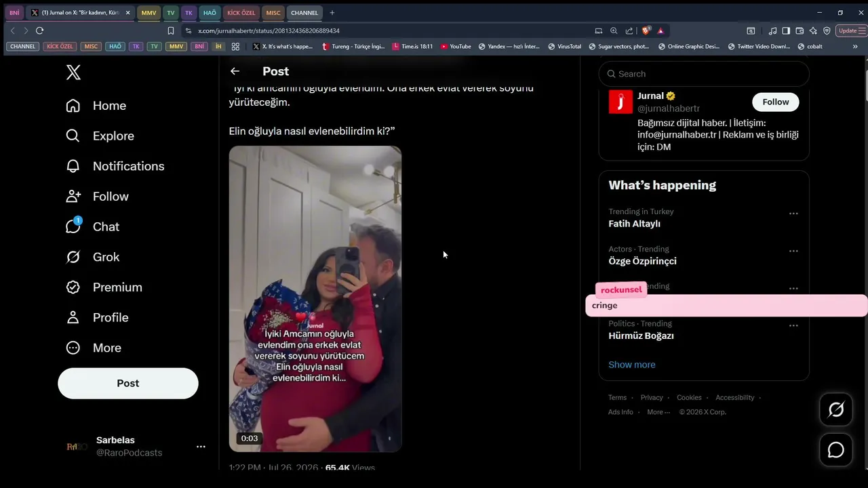
Task: Open the Brave VPN shield icon
Action: pyautogui.click(x=827, y=30)
